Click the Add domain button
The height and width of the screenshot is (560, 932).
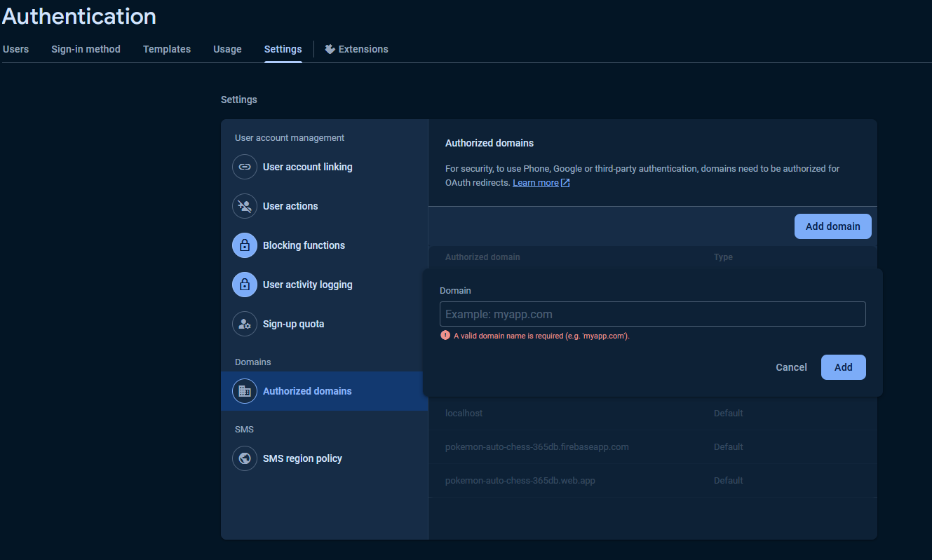(832, 226)
